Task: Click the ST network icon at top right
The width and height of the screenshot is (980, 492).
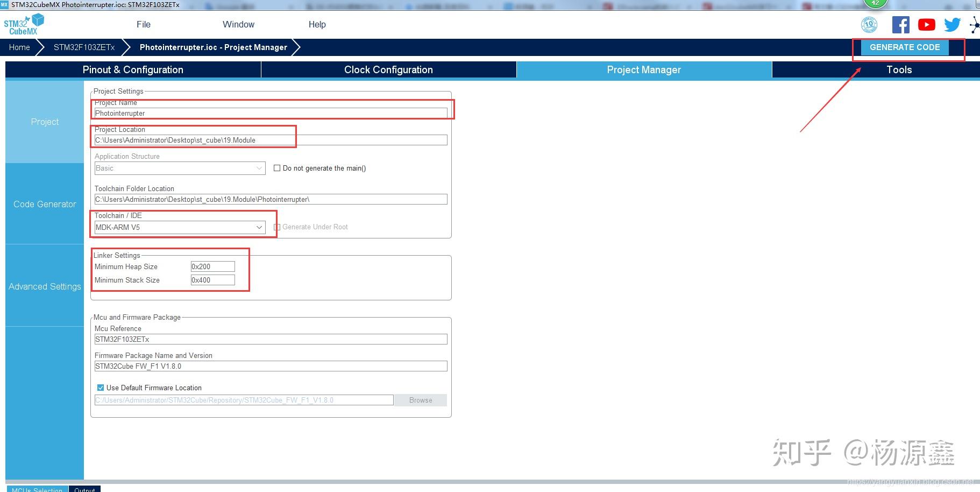Action: (x=975, y=25)
